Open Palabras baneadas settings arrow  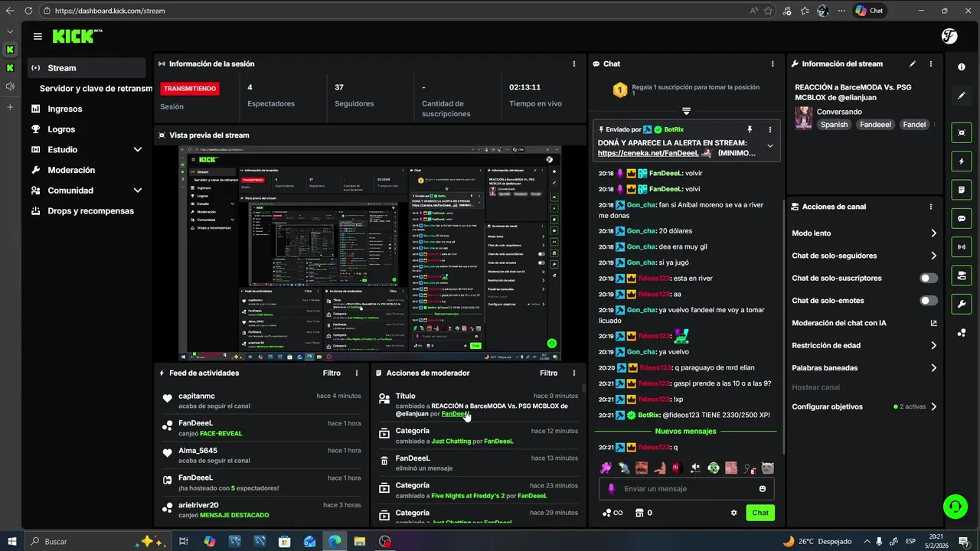[933, 368]
